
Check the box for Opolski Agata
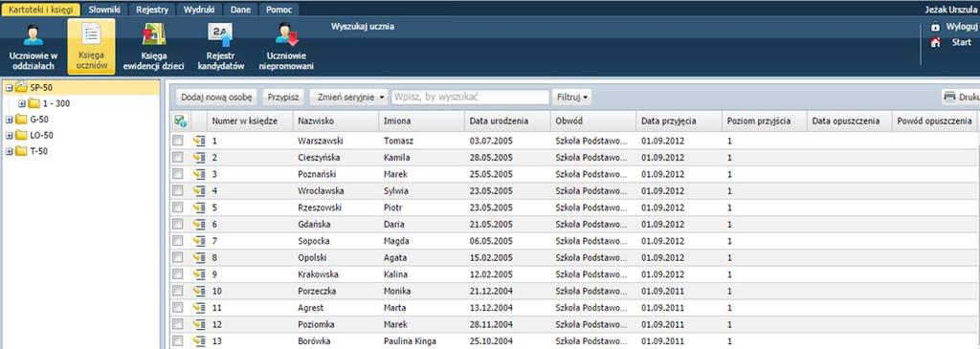[x=178, y=258]
